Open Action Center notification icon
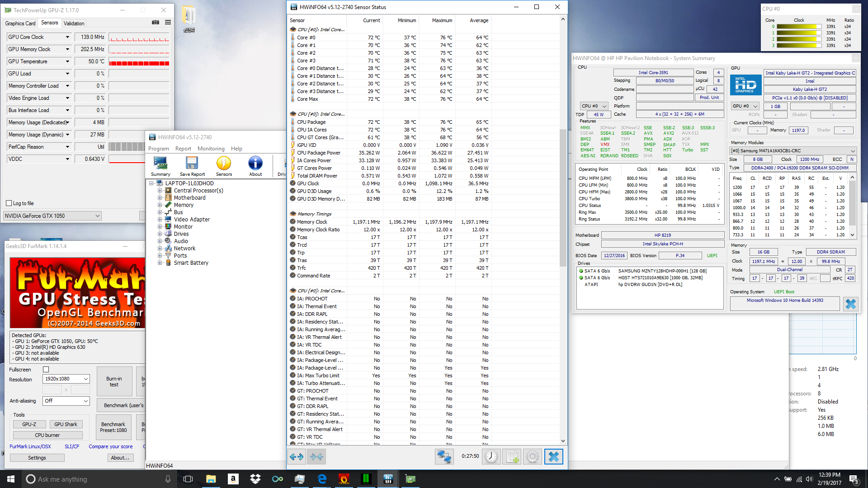 click(854, 479)
